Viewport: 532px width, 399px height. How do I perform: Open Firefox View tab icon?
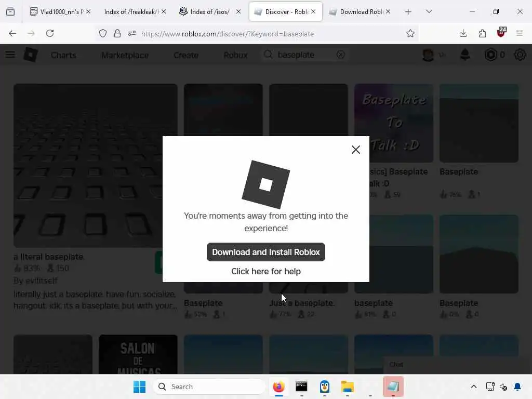click(x=10, y=12)
